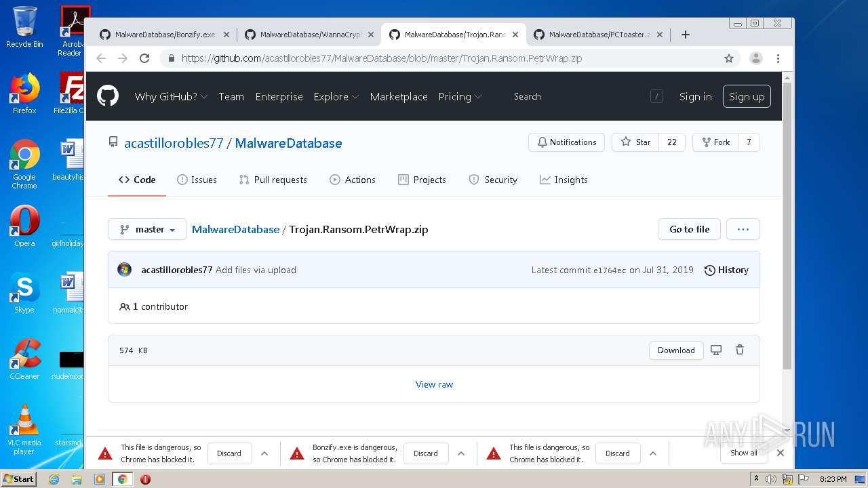Open Windows Explorer folder in taskbar
Viewport: 868px width, 488px height.
77,479
